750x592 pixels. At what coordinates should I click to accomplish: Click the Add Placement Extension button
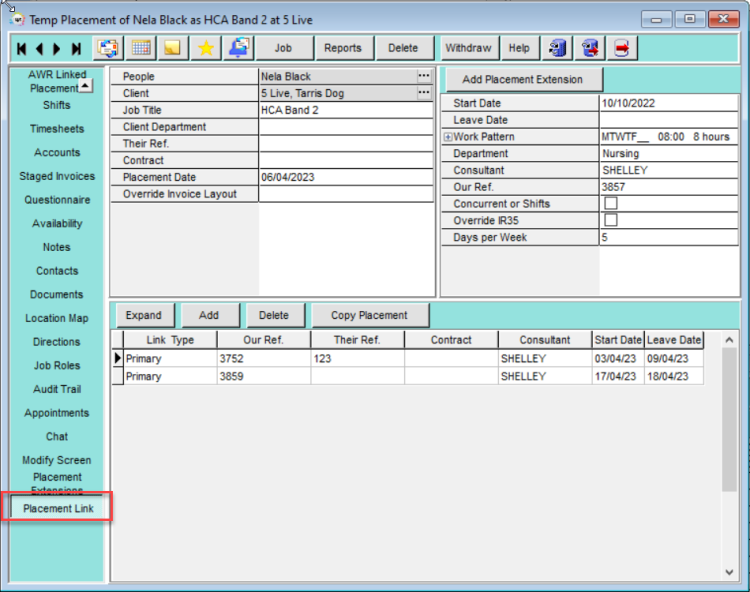[x=523, y=79]
